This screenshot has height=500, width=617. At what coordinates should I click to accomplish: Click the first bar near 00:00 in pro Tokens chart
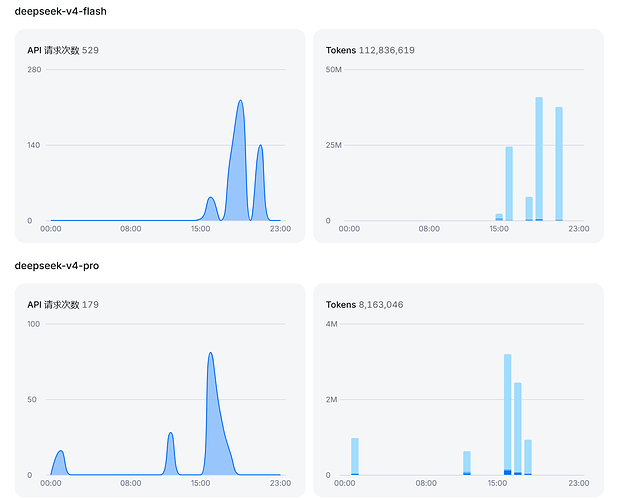(x=355, y=456)
